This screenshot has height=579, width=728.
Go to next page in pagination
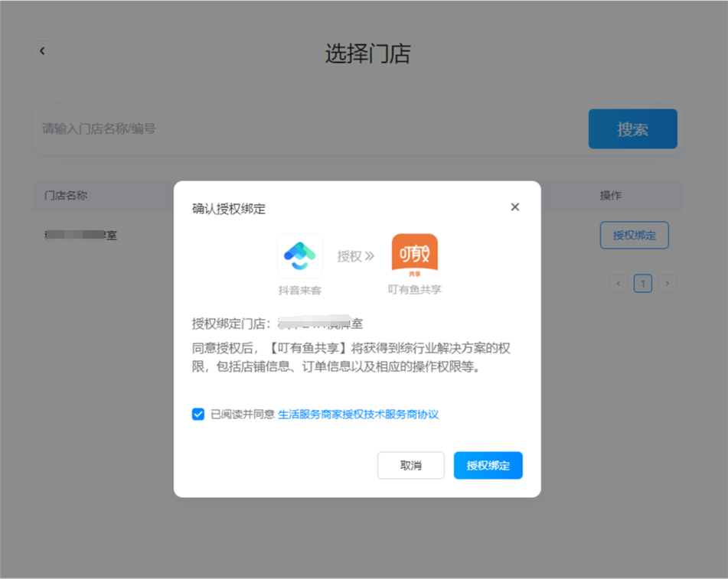(x=668, y=284)
